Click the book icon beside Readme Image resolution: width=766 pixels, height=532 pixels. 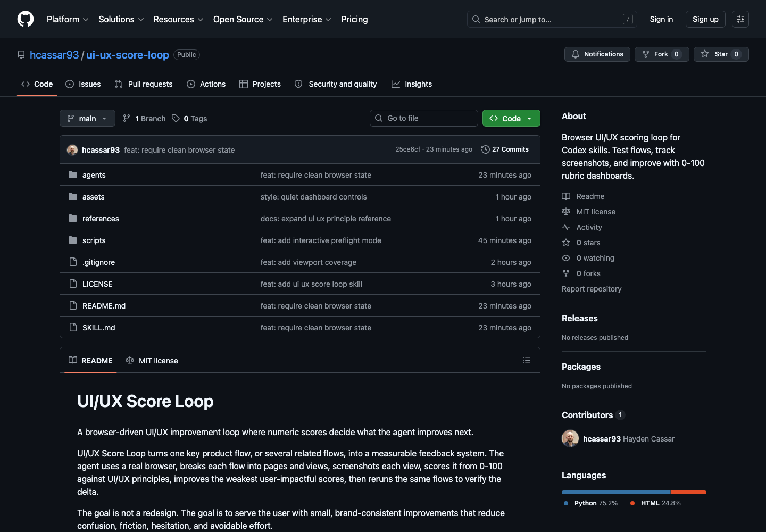[566, 196]
